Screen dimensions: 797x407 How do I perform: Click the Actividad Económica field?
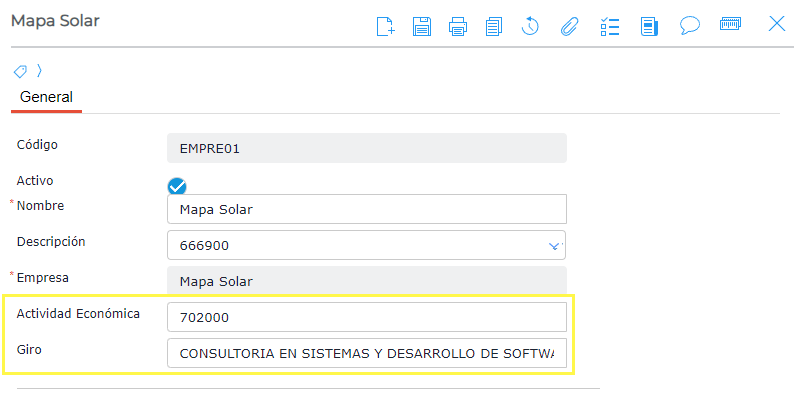tap(366, 318)
